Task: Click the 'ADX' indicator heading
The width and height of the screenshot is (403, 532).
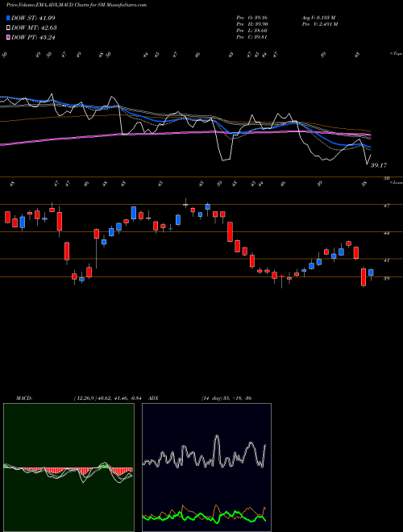Action: [153, 398]
